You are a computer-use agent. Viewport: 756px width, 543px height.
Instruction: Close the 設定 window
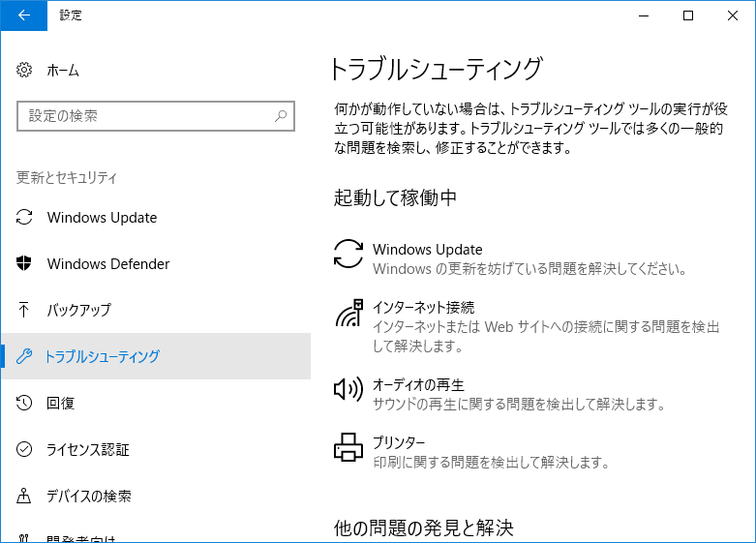click(x=733, y=15)
